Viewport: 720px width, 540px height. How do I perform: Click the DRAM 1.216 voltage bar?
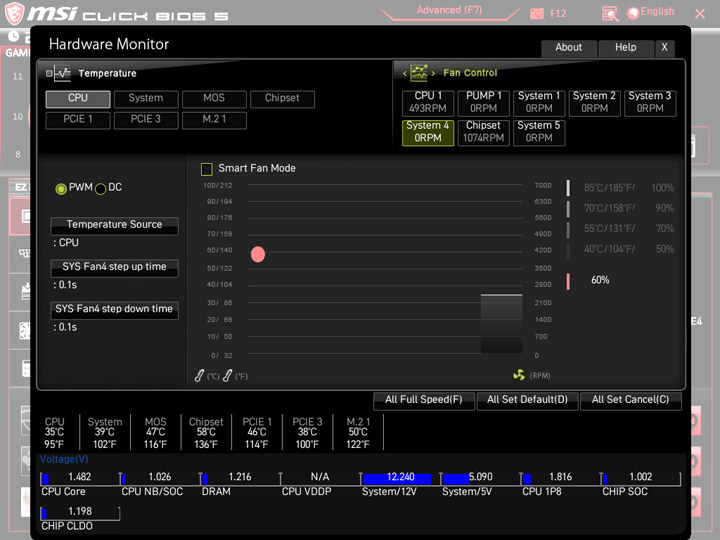coord(240,478)
